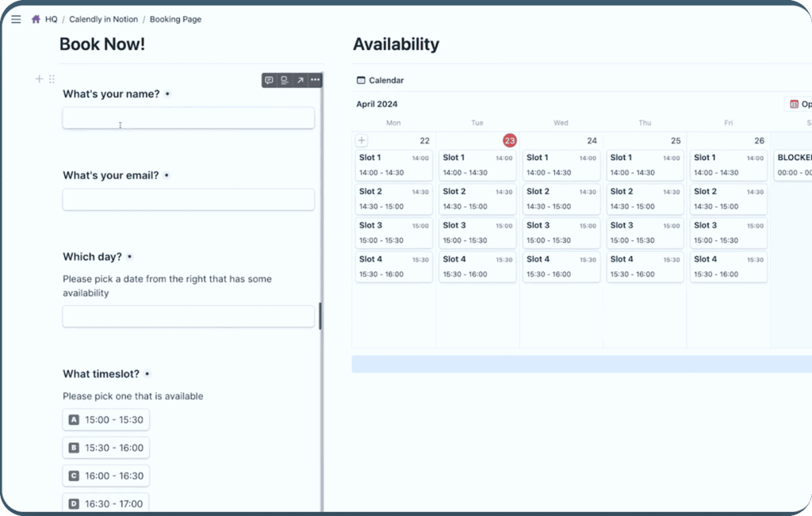Add new item on April 22 with plus
Screen dimensions: 812x516
(362, 140)
